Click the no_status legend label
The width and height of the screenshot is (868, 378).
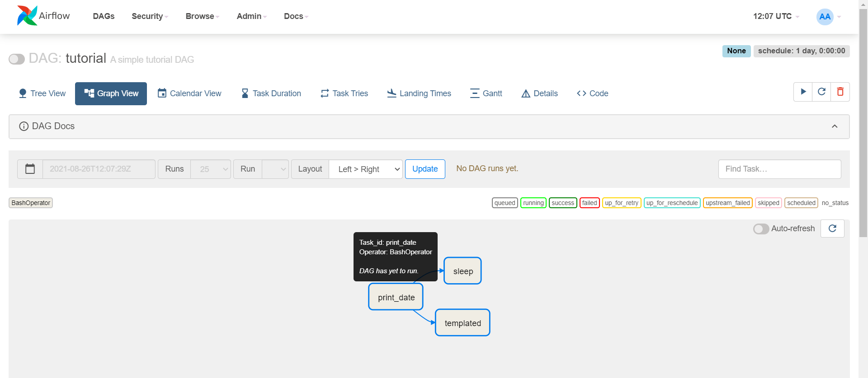click(x=835, y=203)
